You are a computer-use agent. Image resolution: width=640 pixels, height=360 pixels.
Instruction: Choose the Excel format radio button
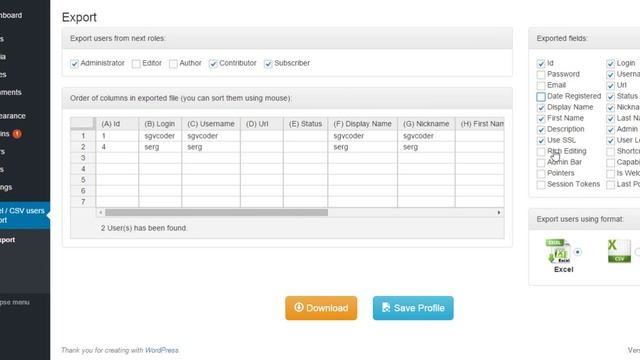[x=578, y=252]
